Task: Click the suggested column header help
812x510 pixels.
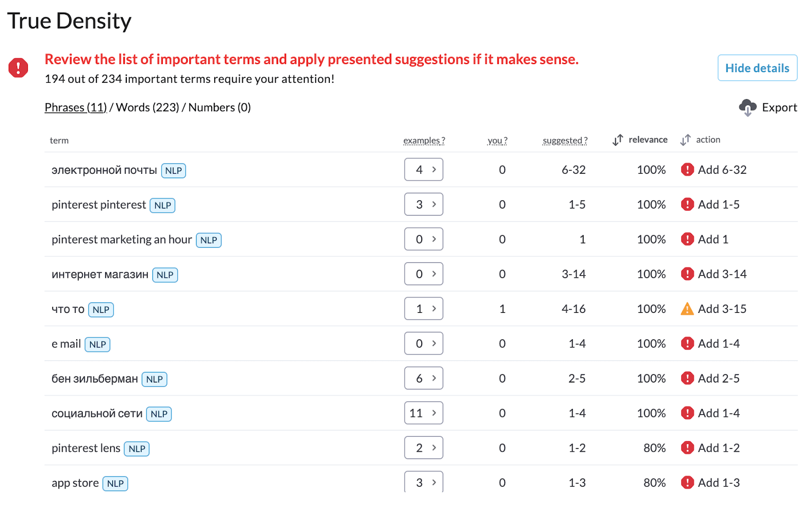Action: coord(565,141)
